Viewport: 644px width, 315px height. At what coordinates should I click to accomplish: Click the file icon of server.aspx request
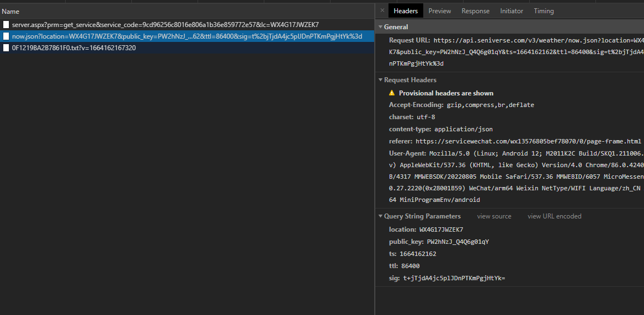[6, 25]
